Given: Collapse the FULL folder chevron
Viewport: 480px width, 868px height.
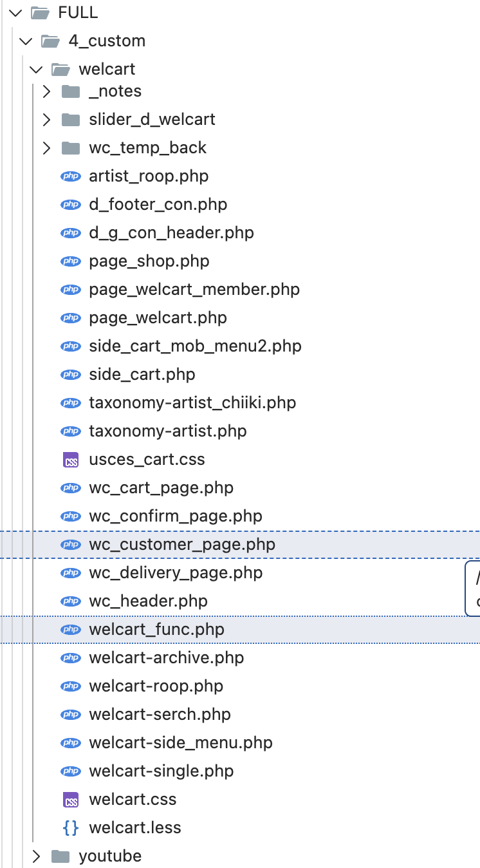Looking at the screenshot, I should click(15, 12).
